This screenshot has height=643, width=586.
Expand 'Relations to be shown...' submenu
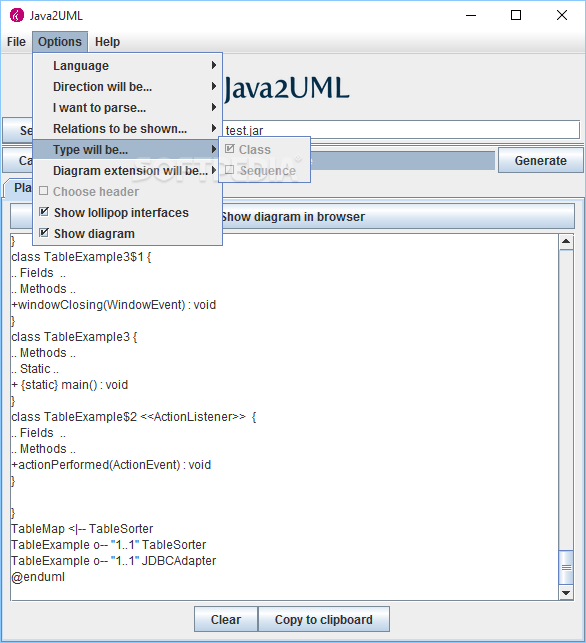[128, 128]
